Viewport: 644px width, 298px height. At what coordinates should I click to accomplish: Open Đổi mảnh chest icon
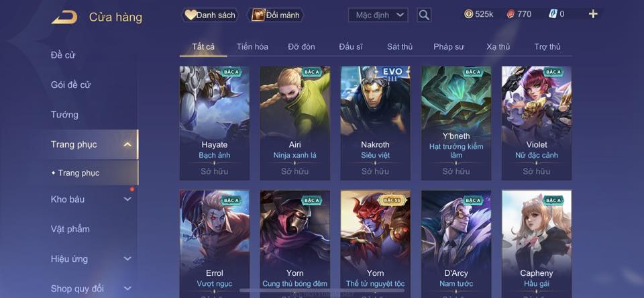(x=258, y=15)
